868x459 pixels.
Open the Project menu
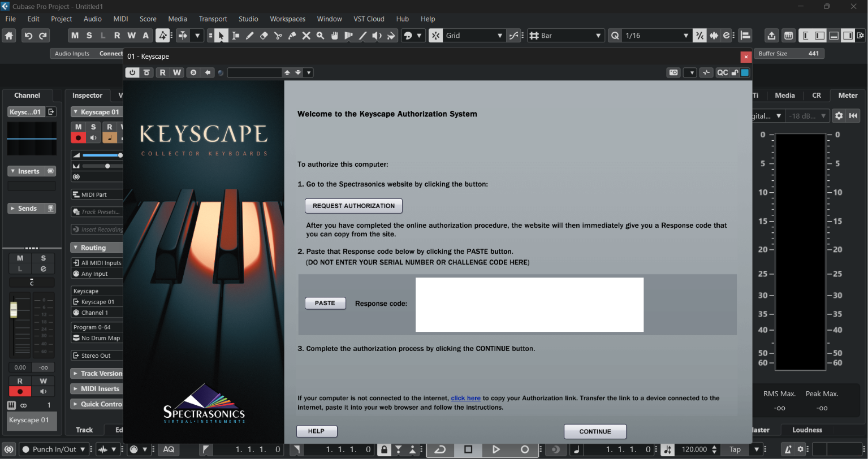[x=62, y=19]
